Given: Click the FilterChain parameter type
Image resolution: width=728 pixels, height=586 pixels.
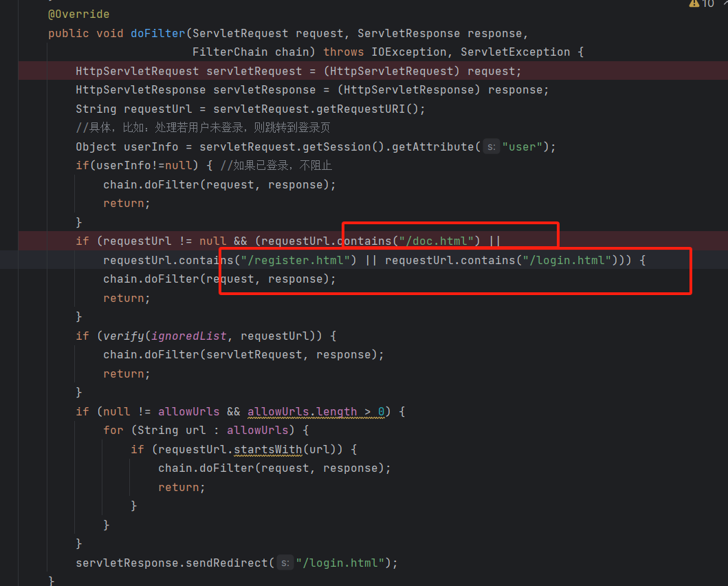Looking at the screenshot, I should (230, 52).
